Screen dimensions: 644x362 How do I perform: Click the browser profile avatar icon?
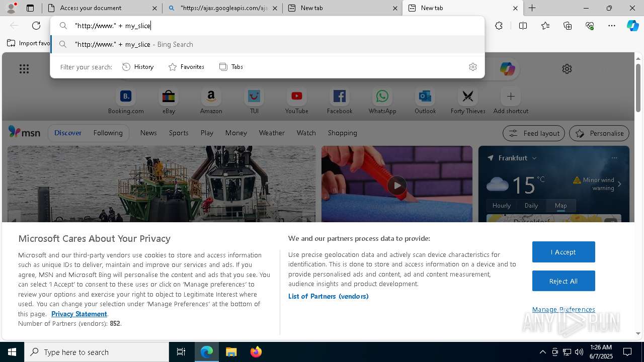[x=11, y=8]
